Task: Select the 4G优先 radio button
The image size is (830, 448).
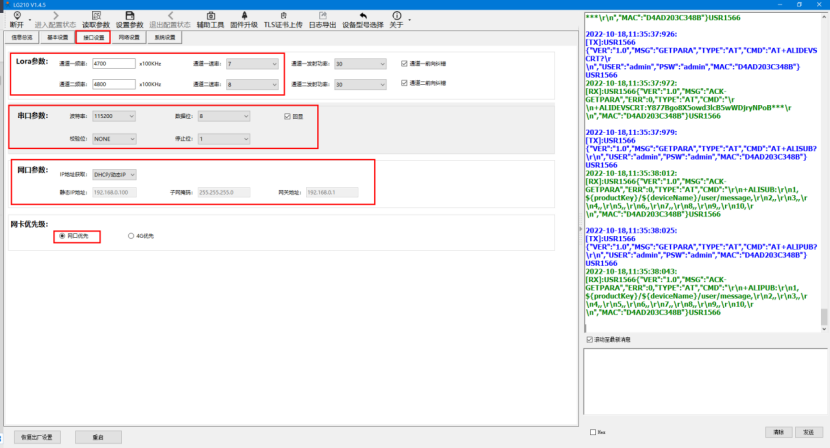Action: point(131,236)
